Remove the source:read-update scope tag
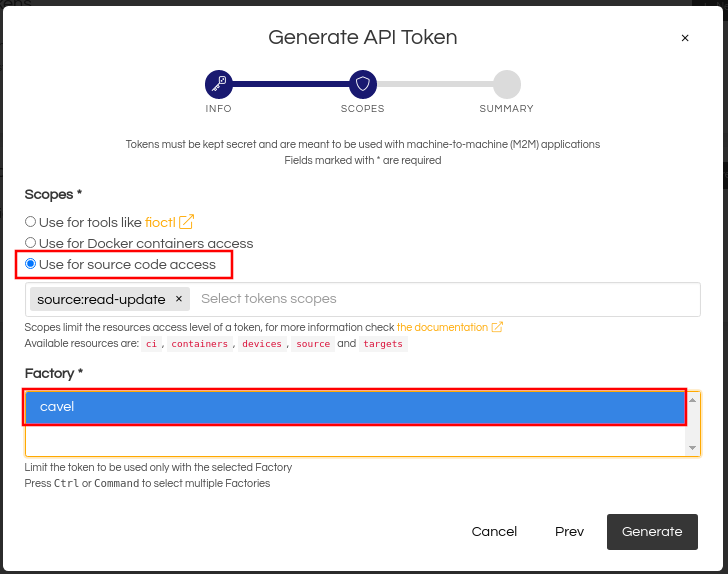Image resolution: width=728 pixels, height=574 pixels. pos(179,299)
